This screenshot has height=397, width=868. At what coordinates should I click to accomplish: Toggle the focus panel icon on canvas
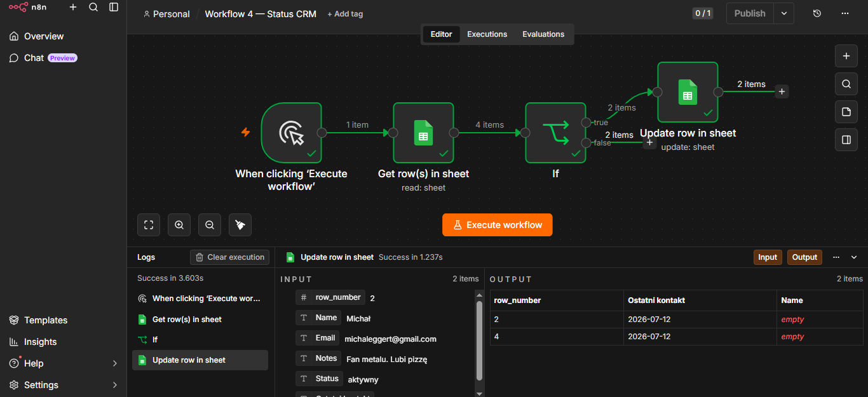click(846, 140)
